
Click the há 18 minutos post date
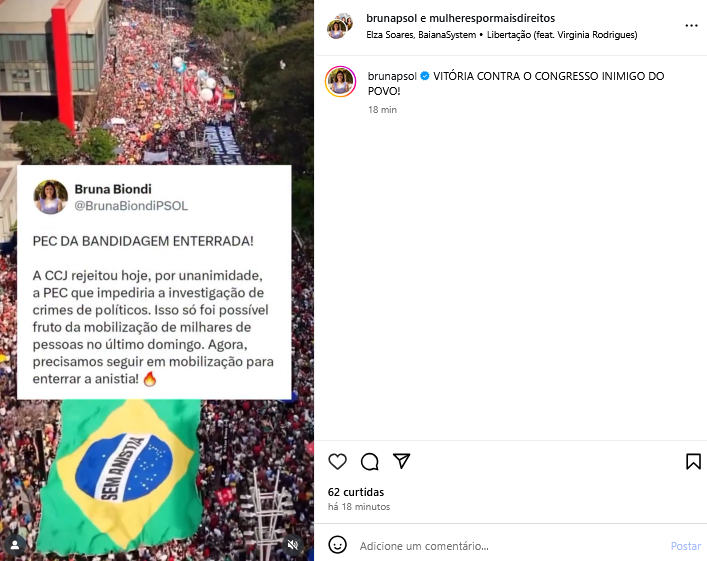click(x=359, y=507)
